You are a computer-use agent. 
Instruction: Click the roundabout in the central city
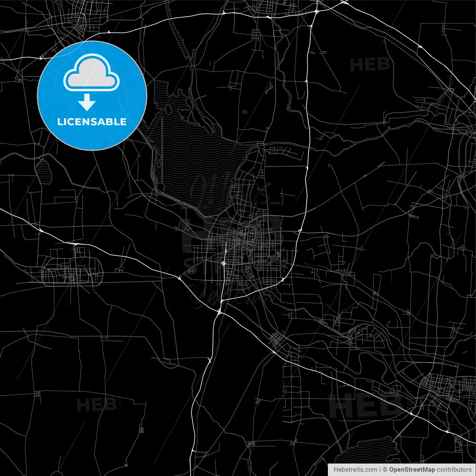pos(223,263)
